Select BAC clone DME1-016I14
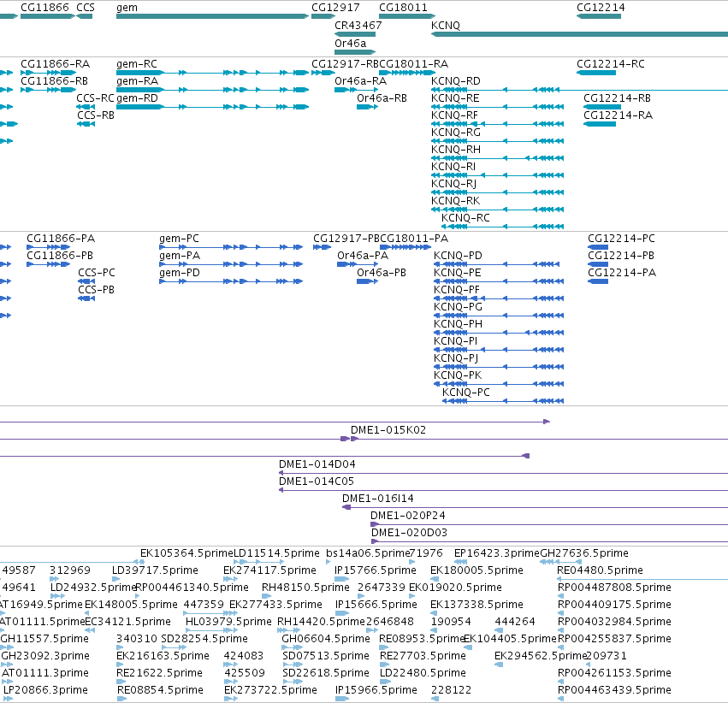This screenshot has width=728, height=703. (535, 507)
